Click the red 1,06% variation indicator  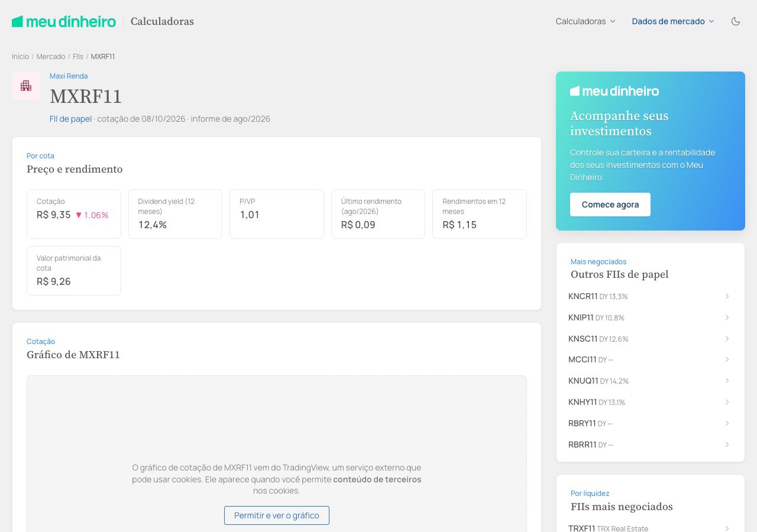point(92,215)
